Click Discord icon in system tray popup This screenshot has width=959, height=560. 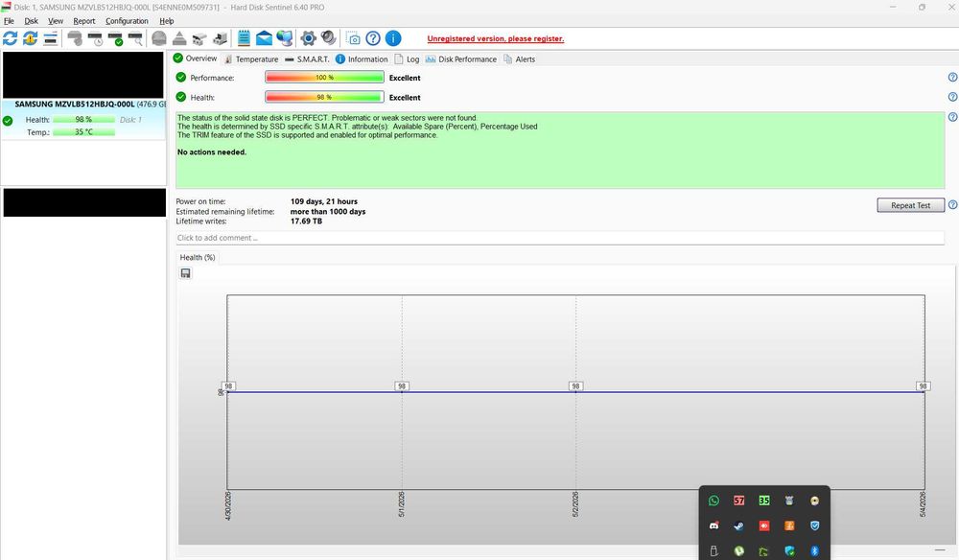coord(713,525)
